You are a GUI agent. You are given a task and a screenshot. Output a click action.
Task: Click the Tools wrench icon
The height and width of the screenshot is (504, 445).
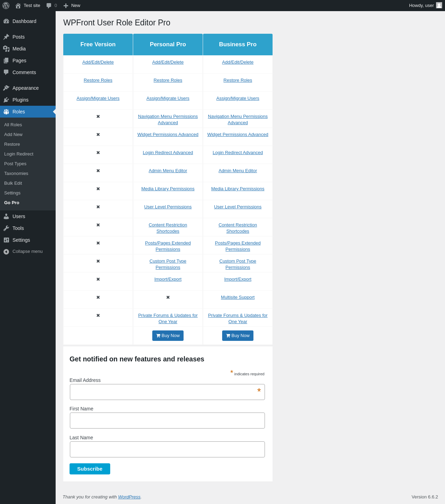[x=6, y=228]
